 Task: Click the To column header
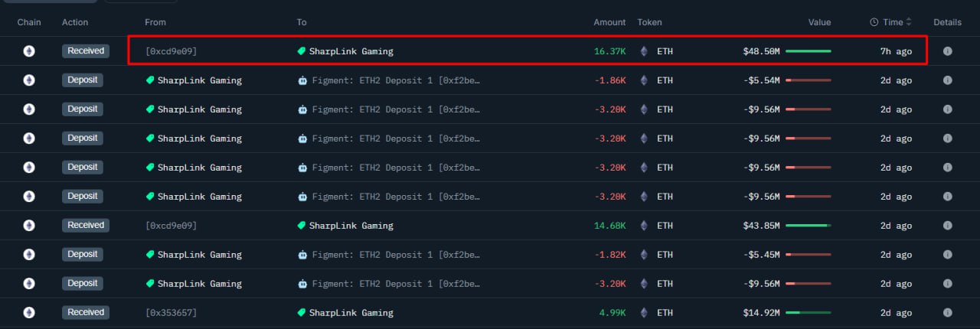(x=302, y=22)
